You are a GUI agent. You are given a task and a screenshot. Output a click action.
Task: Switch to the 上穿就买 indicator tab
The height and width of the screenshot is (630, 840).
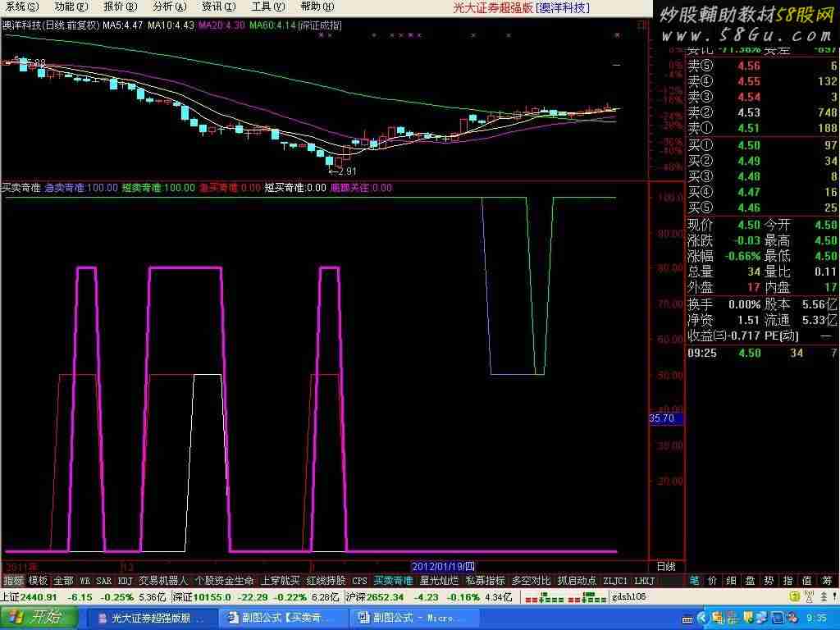281,581
